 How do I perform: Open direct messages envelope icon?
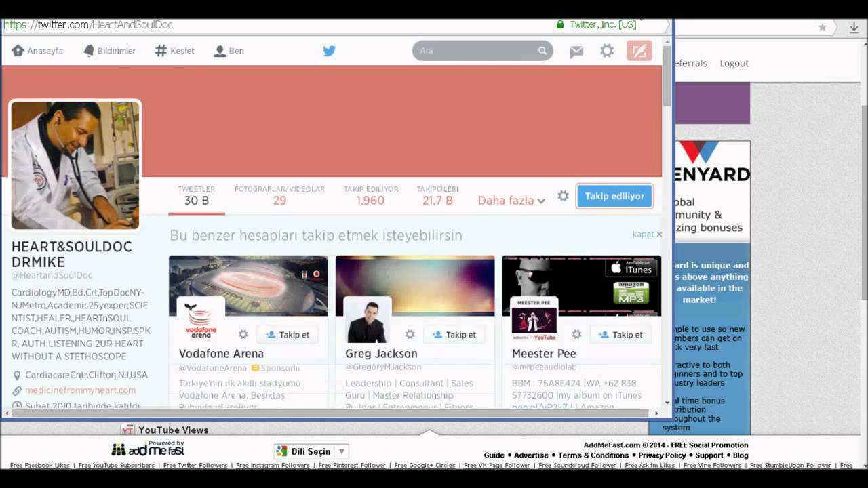[576, 52]
